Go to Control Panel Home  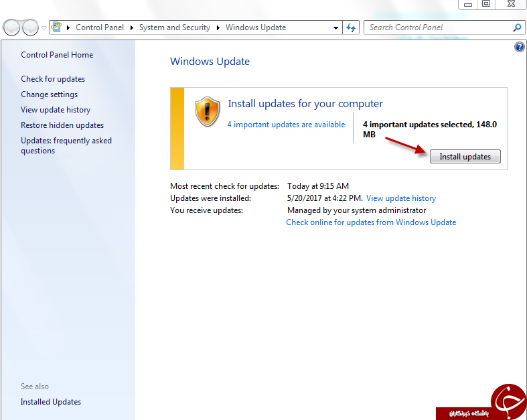tap(57, 55)
